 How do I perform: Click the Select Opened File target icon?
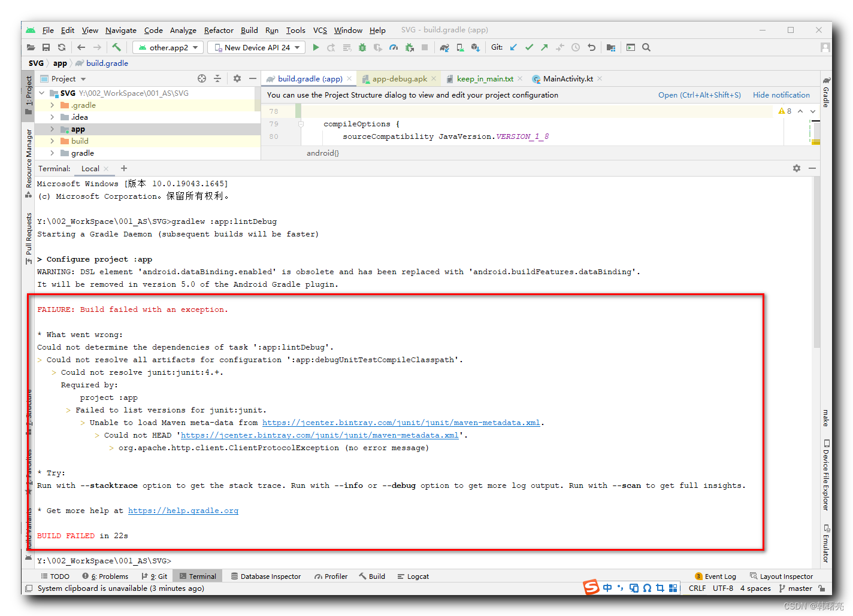click(x=202, y=78)
